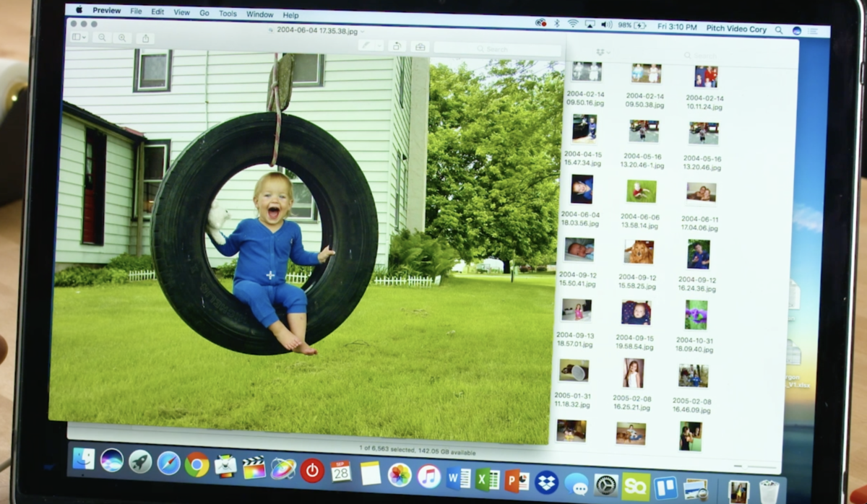Click the markup toolbox icon in the toolbar
This screenshot has width=867, height=504.
click(x=419, y=47)
